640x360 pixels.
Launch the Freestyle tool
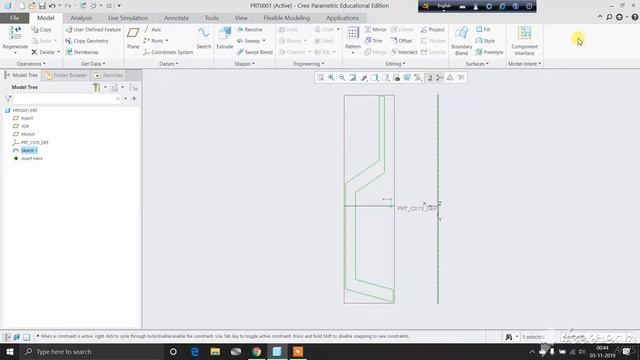(x=489, y=52)
